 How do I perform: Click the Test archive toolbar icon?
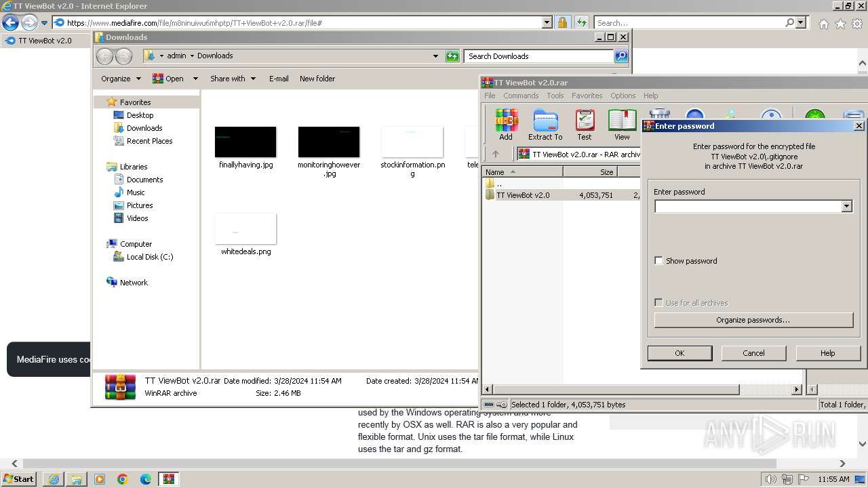(584, 125)
